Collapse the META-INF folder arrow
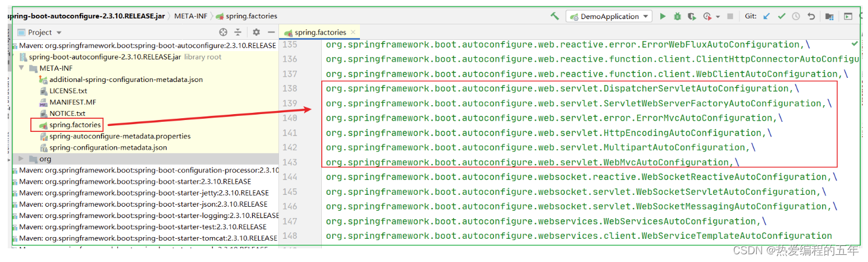This screenshot has width=868, height=262. [x=22, y=68]
